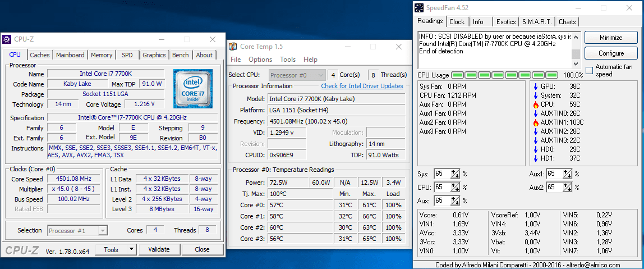Click Check for Intel Driver Updates link
644x269 pixels.
(x=362, y=86)
